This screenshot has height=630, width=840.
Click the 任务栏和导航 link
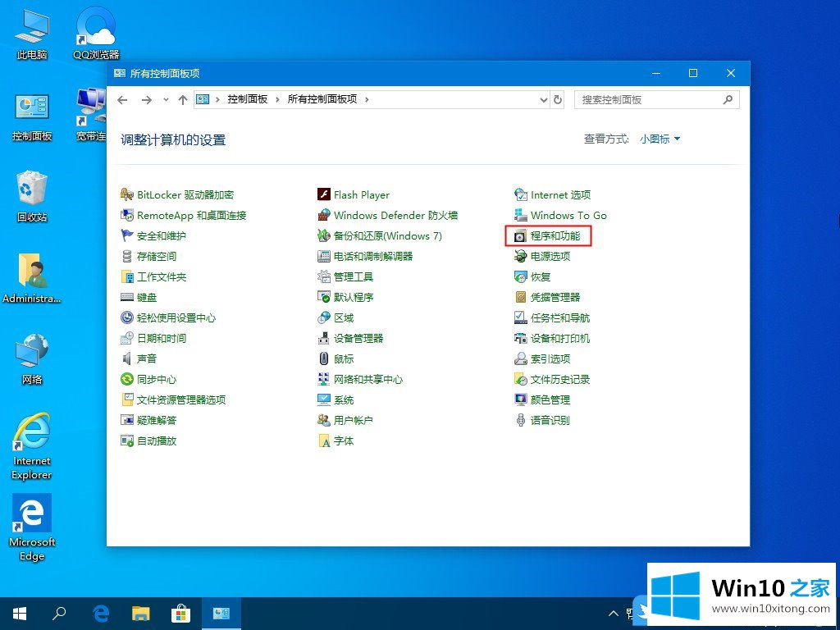pyautogui.click(x=559, y=317)
